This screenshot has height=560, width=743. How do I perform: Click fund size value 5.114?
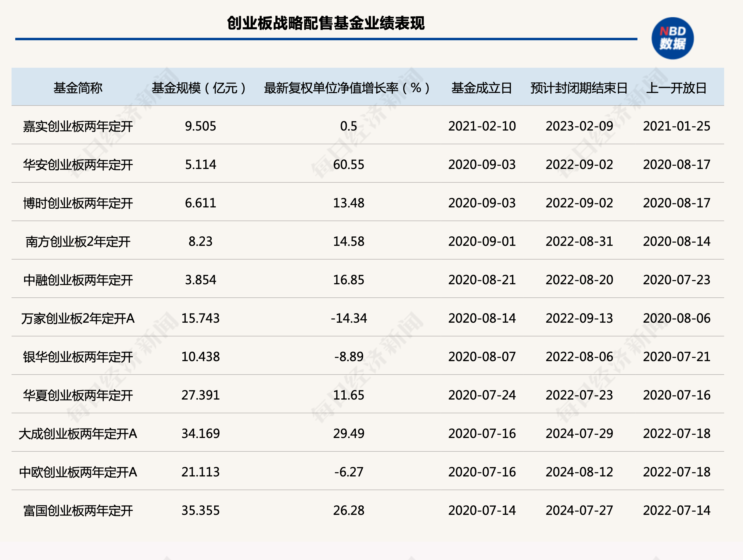(x=200, y=165)
